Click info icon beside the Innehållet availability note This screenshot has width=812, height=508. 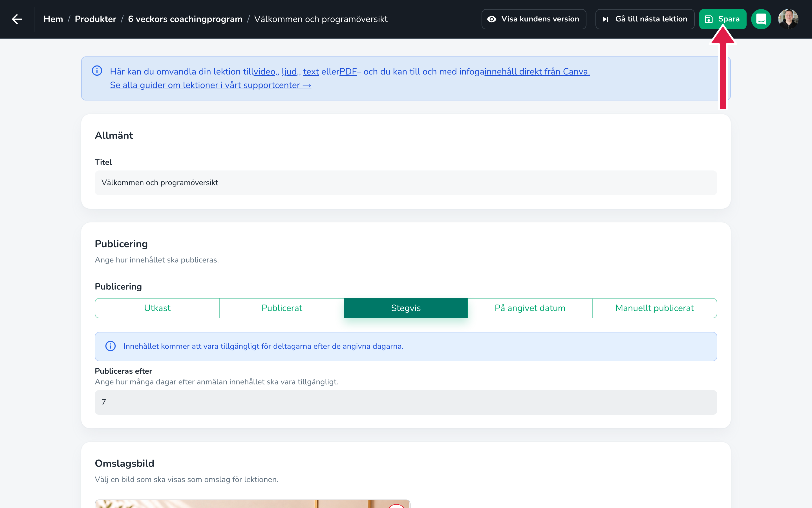tap(111, 346)
